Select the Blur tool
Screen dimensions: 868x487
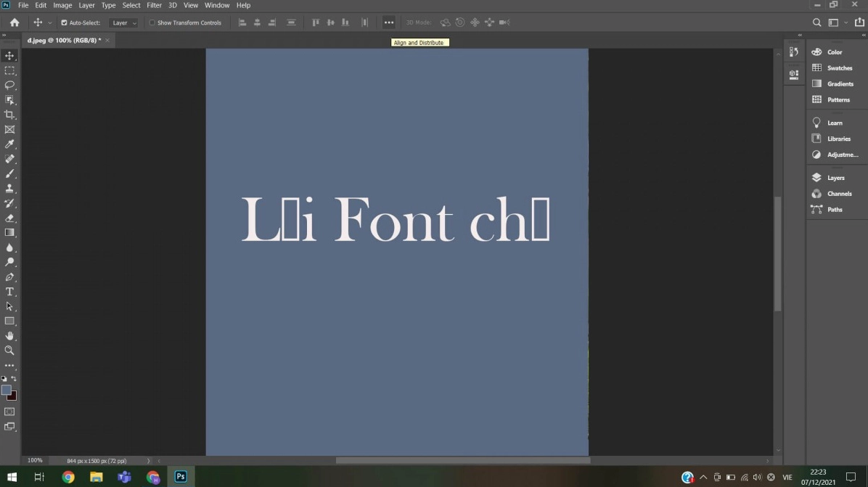click(x=9, y=247)
